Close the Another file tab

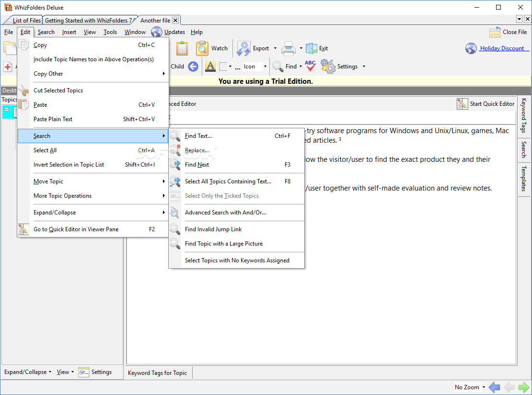pos(175,20)
